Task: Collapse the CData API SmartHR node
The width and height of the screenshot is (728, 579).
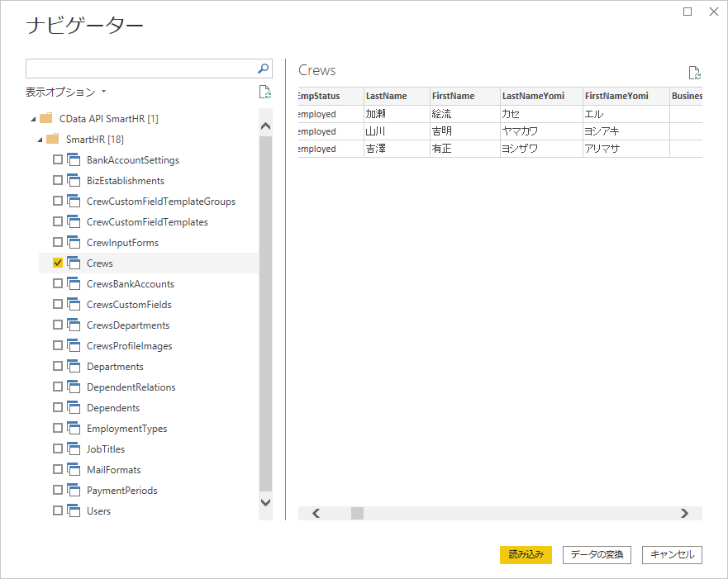Action: [x=33, y=119]
